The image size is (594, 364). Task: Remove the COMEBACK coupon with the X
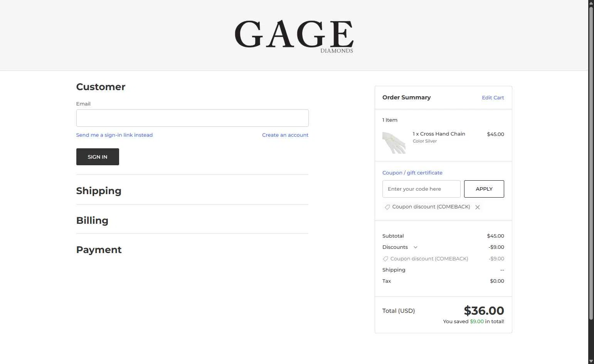(x=478, y=207)
